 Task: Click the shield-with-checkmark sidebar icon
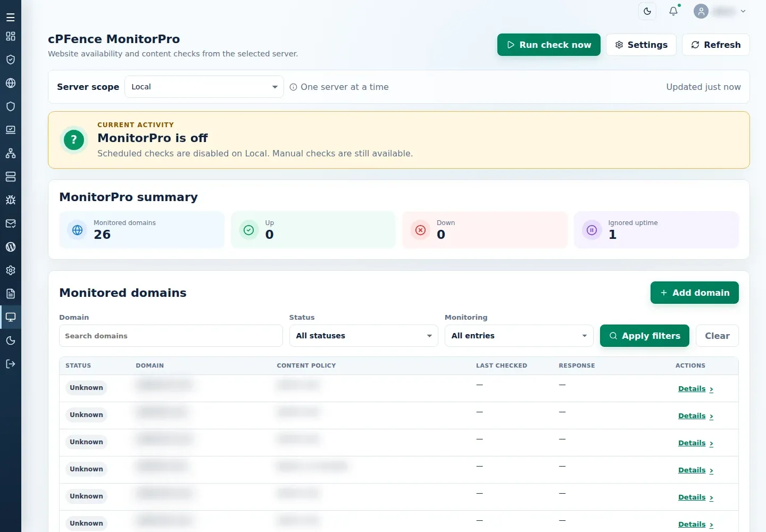click(x=11, y=60)
